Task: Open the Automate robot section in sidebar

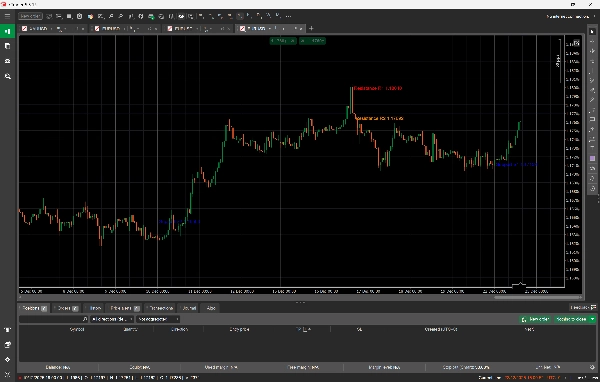Action: [7, 61]
